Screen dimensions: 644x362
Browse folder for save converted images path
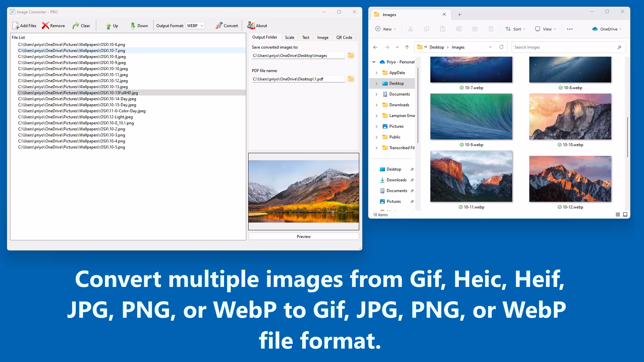pyautogui.click(x=351, y=55)
